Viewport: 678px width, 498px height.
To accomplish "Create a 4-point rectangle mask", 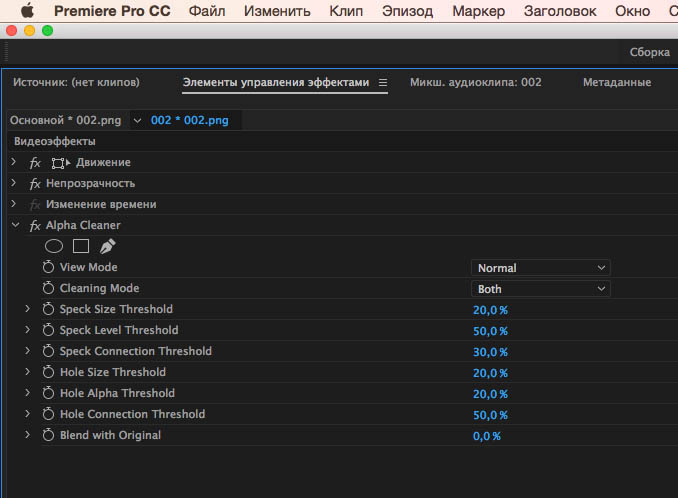I will pyautogui.click(x=81, y=246).
